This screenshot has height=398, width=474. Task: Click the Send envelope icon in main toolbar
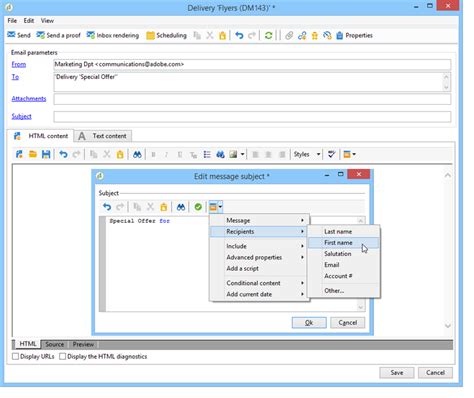coord(11,35)
